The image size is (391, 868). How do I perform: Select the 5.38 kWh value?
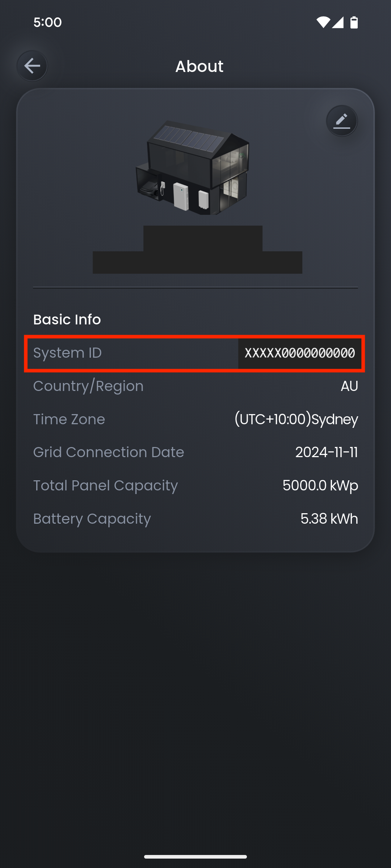pyautogui.click(x=329, y=519)
